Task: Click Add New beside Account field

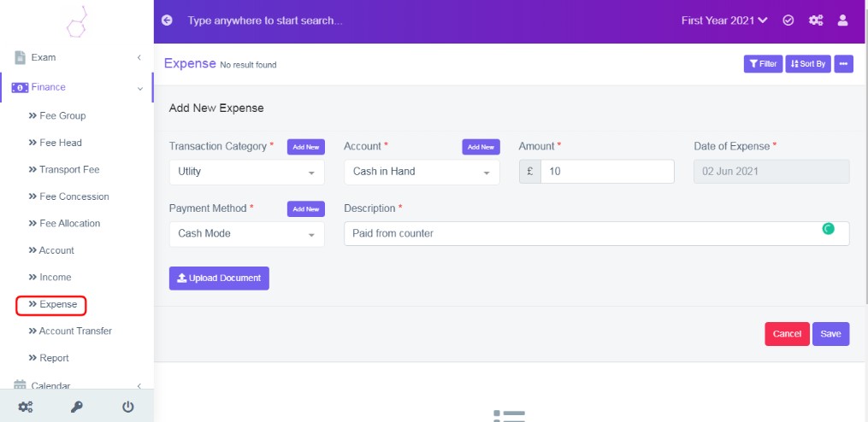Action: pos(481,147)
